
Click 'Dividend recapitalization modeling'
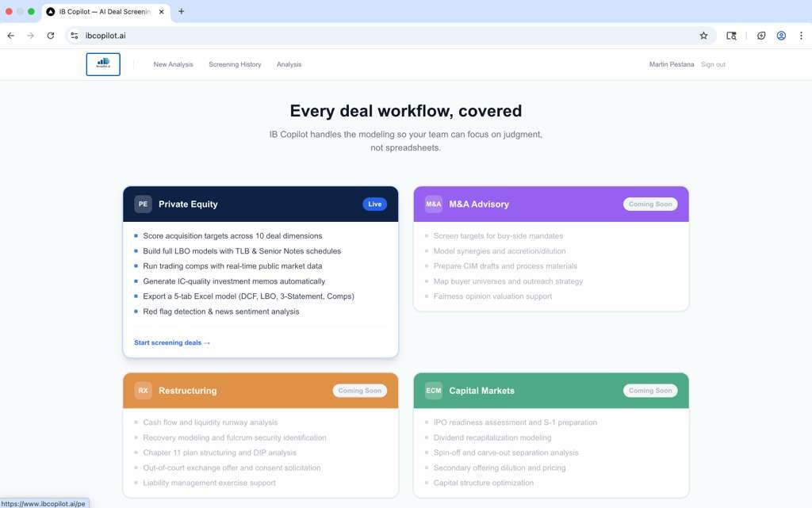coord(492,437)
